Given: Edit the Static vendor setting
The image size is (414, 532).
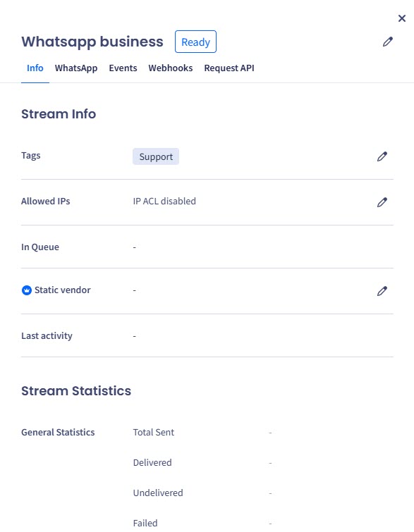Looking at the screenshot, I should pos(382,291).
